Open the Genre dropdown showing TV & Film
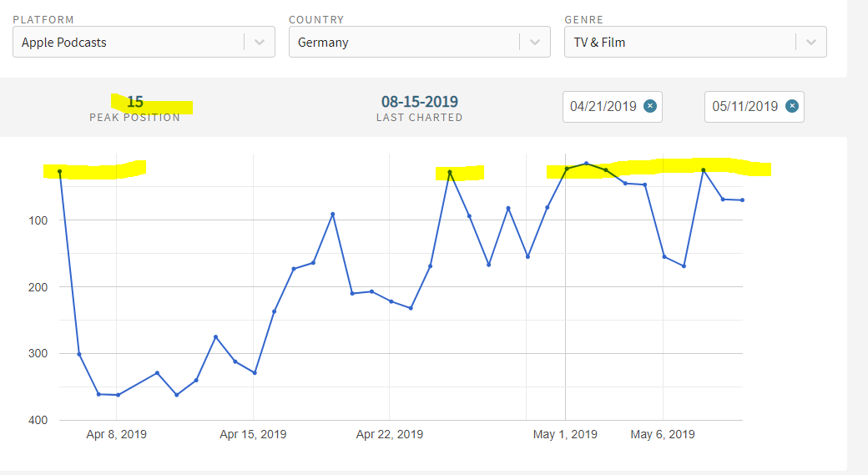Image resolution: width=868 pixels, height=475 pixels. [x=695, y=42]
